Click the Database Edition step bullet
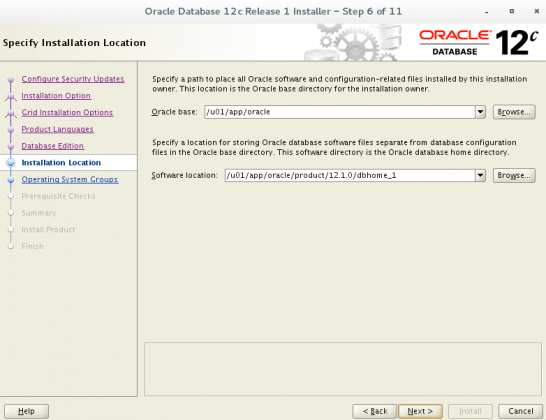The width and height of the screenshot is (546, 420). pyautogui.click(x=11, y=146)
